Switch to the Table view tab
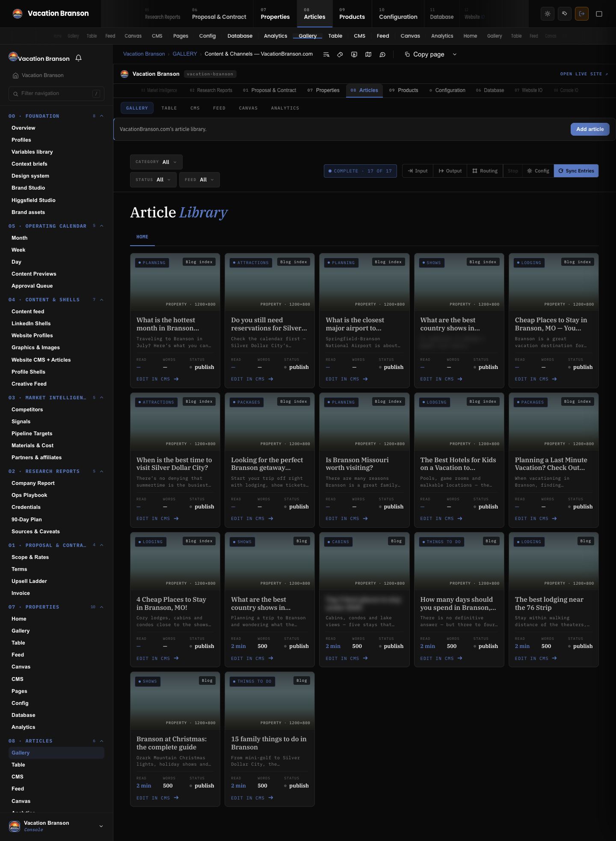Viewport: 616px width, 841px height. click(x=169, y=108)
